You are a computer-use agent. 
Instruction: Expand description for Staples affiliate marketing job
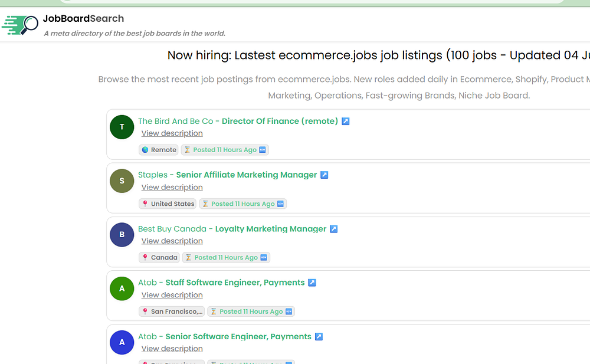pyautogui.click(x=172, y=187)
